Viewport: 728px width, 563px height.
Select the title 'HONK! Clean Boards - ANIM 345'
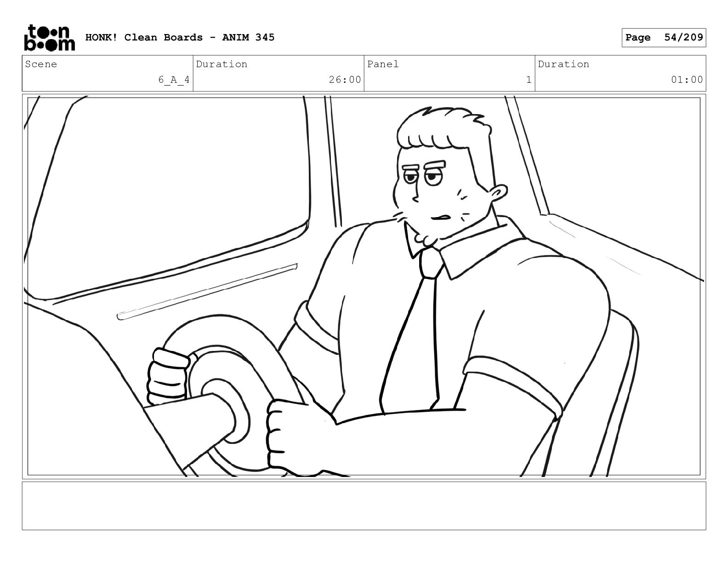pos(180,37)
